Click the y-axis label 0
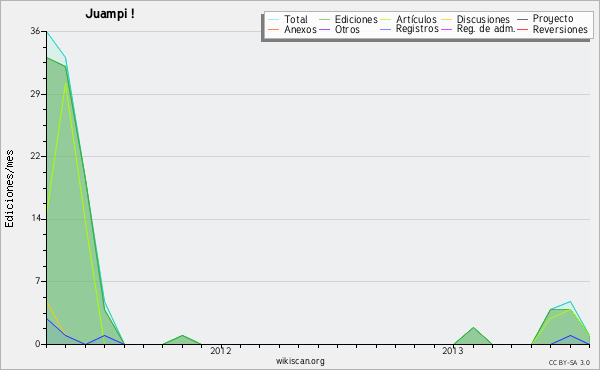Image resolution: width=600 pixels, height=370 pixels. coord(38,344)
